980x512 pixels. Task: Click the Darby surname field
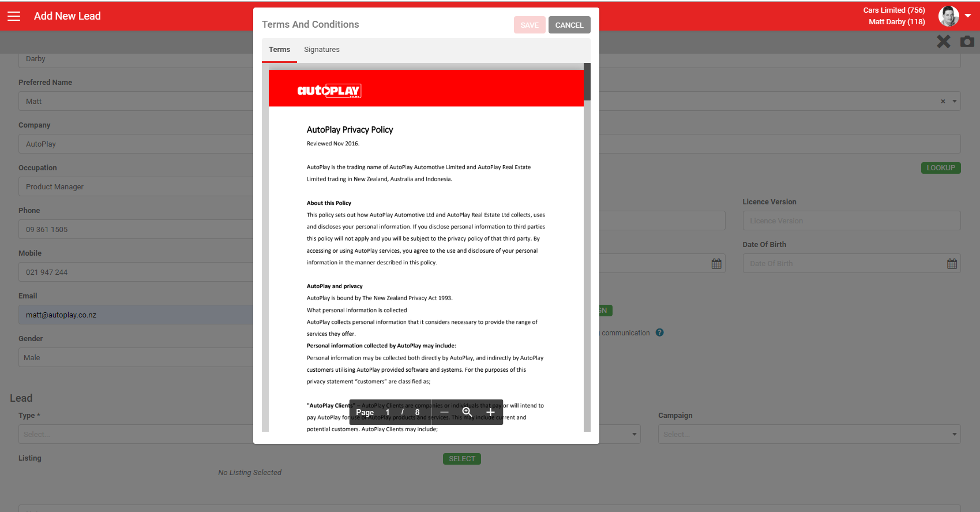137,59
